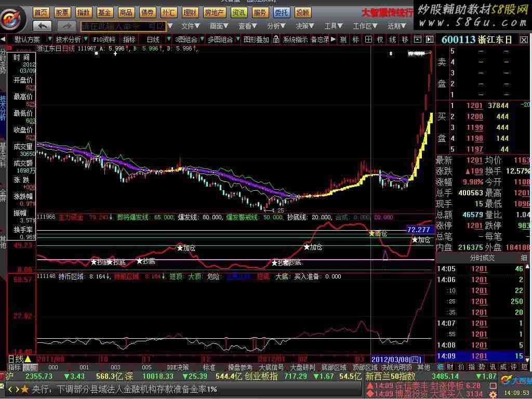
Task: Click the star icon in news ticker
Action: tap(25, 390)
